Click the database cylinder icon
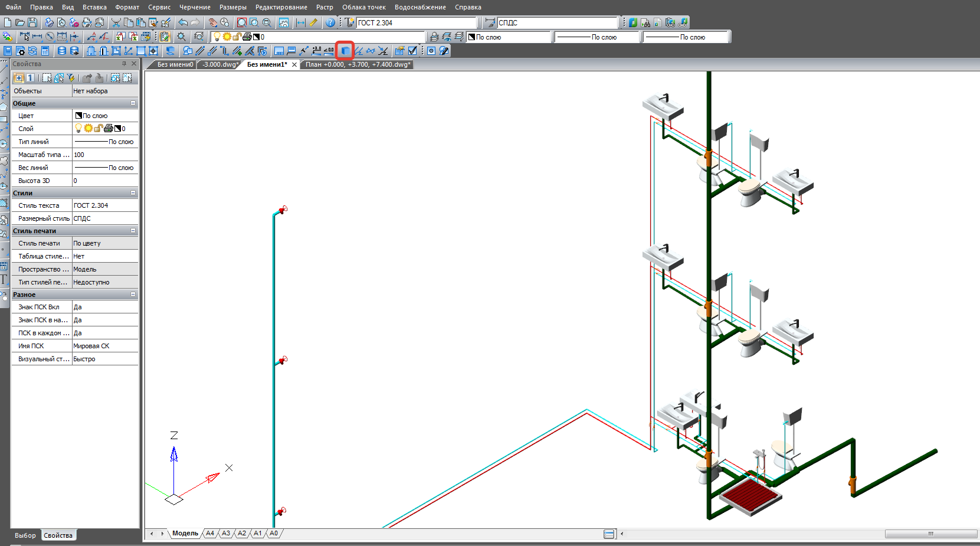980x546 pixels. [x=61, y=51]
